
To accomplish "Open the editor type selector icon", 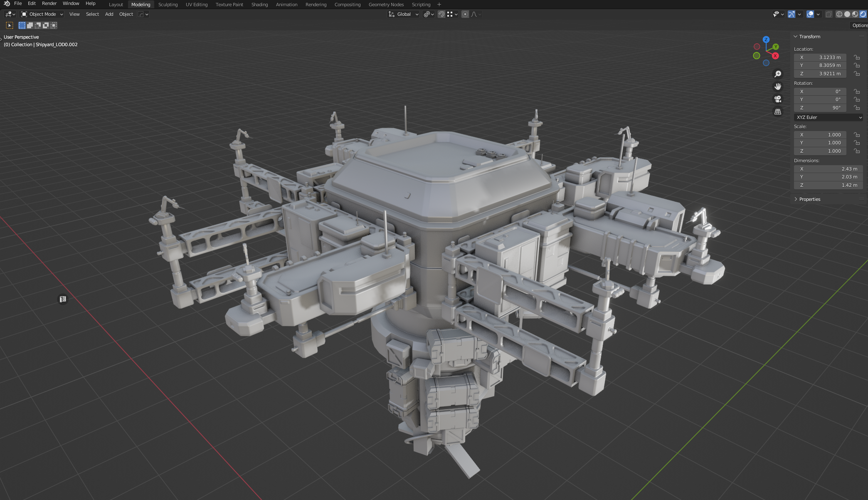I will pos(10,14).
